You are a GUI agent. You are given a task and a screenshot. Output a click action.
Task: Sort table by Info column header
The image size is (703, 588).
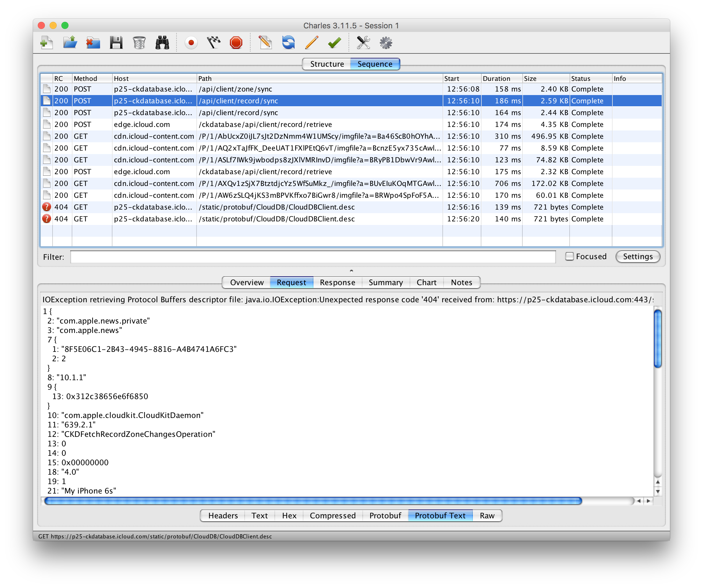(x=637, y=78)
